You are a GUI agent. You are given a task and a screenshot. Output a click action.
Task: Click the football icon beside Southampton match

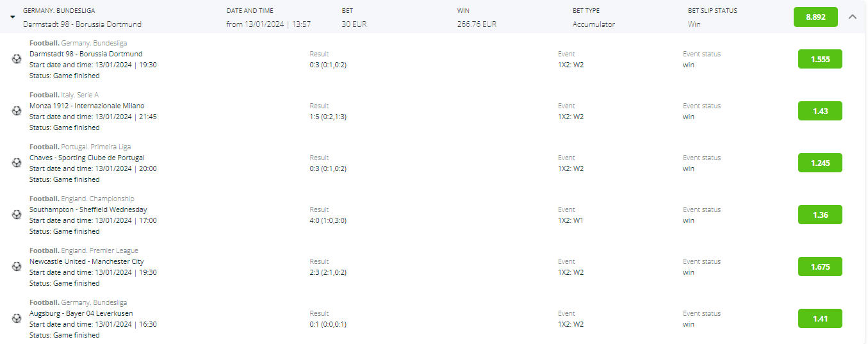point(17,215)
